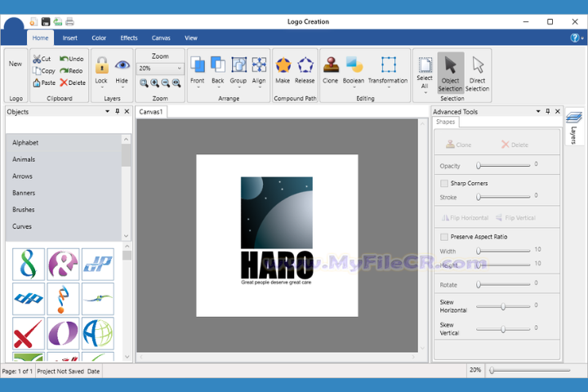
Task: Select the Canvas1 document tab
Action: [x=151, y=112]
